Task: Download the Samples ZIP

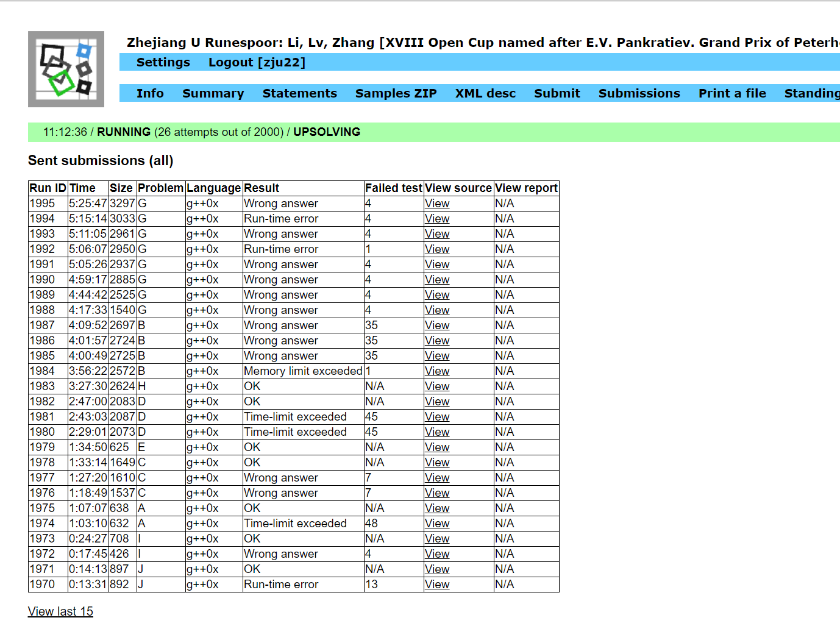Action: coord(396,93)
